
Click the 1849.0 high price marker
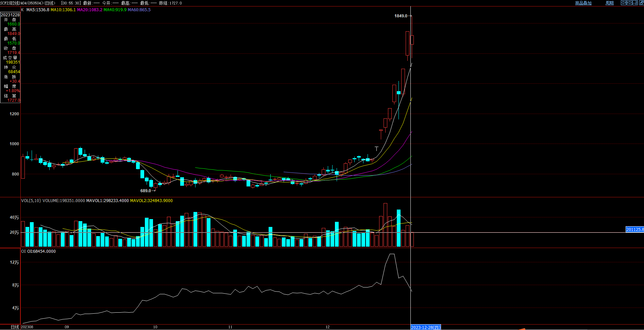[401, 16]
